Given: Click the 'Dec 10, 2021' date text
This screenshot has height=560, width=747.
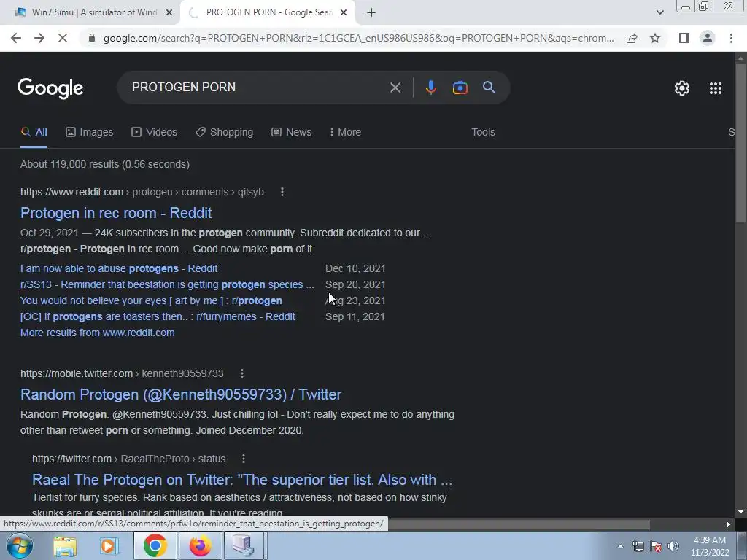Looking at the screenshot, I should pos(355,268).
